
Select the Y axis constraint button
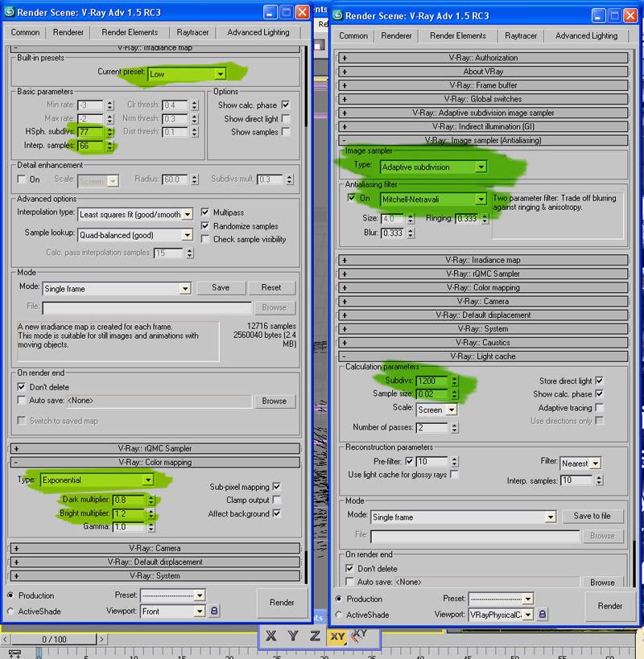click(x=293, y=636)
